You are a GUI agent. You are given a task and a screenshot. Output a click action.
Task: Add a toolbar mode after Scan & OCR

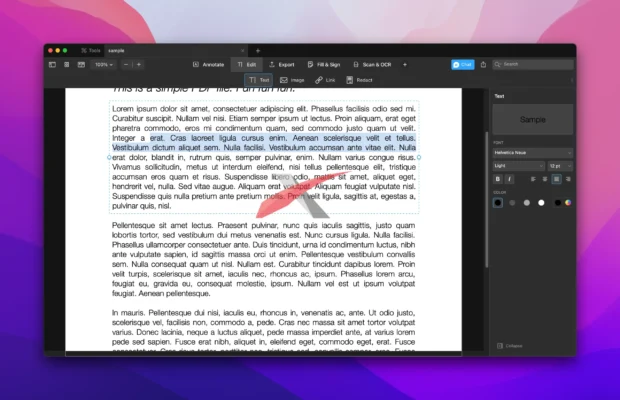click(x=405, y=64)
